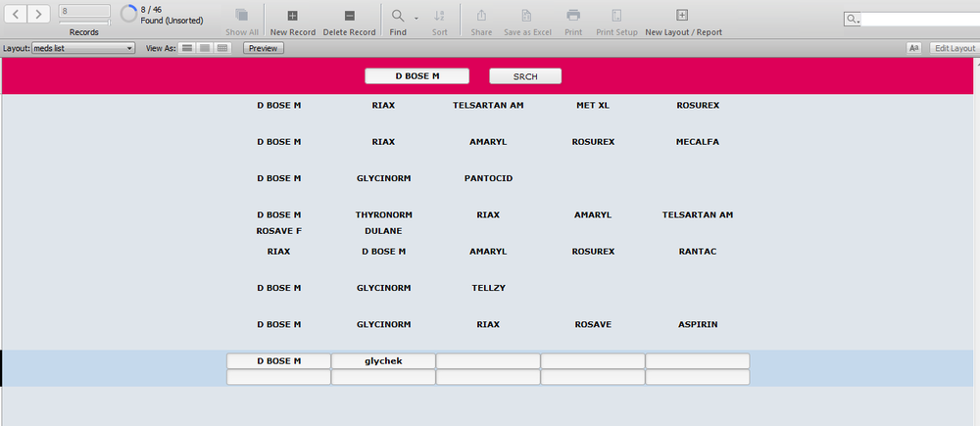
Task: Open Print Setup
Action: click(x=616, y=16)
